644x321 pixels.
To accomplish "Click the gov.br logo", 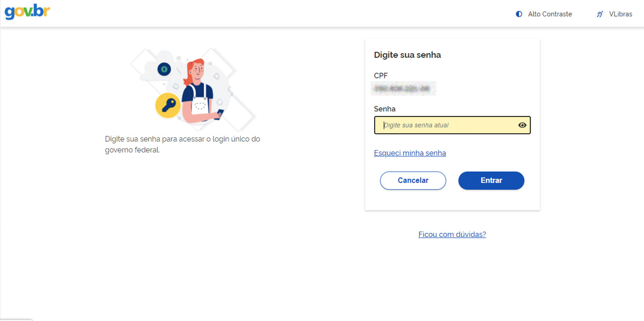I will click(27, 12).
